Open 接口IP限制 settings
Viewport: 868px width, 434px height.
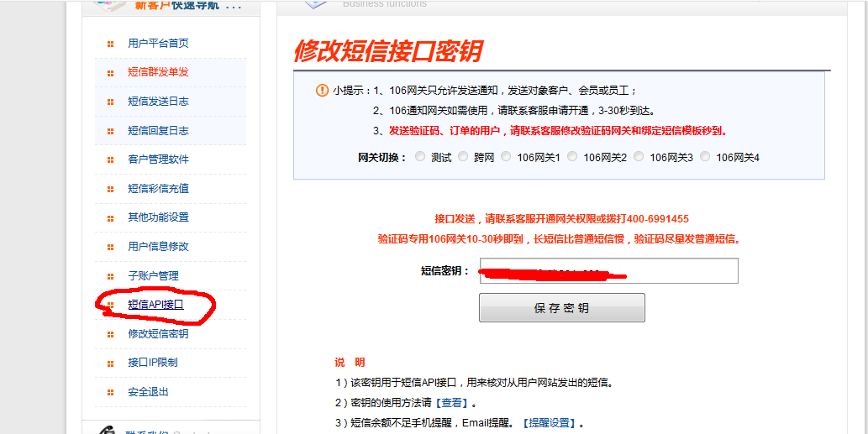[x=152, y=363]
